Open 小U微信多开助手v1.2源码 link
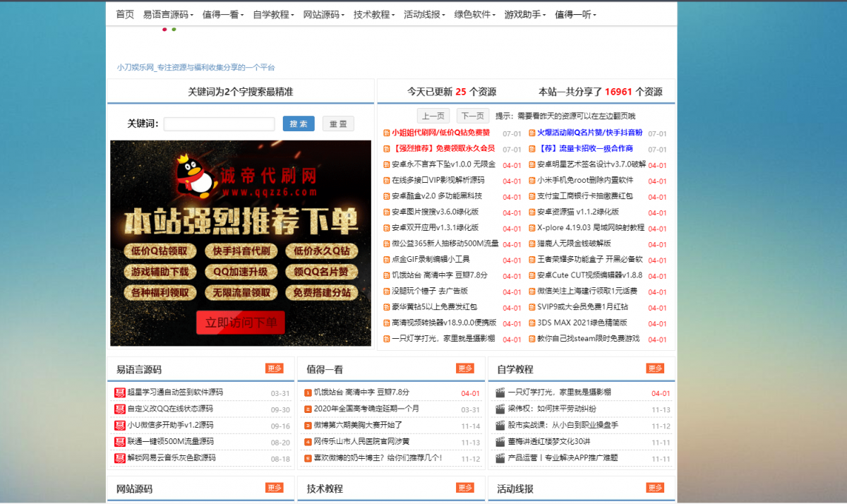The height and width of the screenshot is (504, 847). [x=170, y=425]
